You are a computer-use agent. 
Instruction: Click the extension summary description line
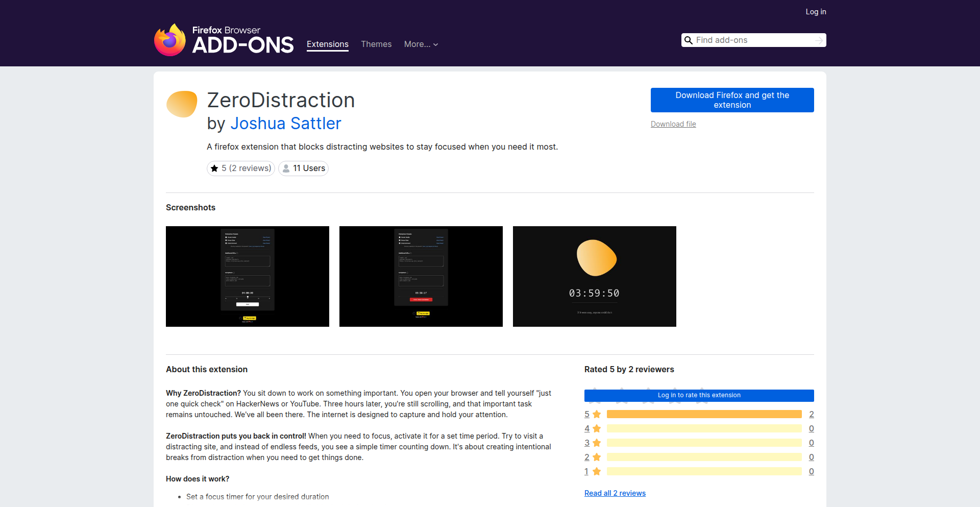click(x=382, y=147)
